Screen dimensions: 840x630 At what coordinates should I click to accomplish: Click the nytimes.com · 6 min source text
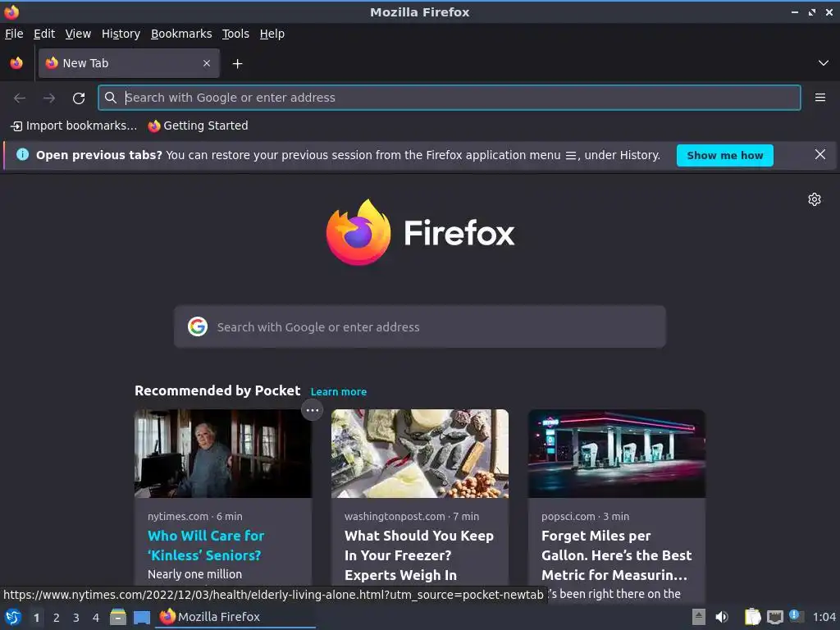tap(195, 517)
